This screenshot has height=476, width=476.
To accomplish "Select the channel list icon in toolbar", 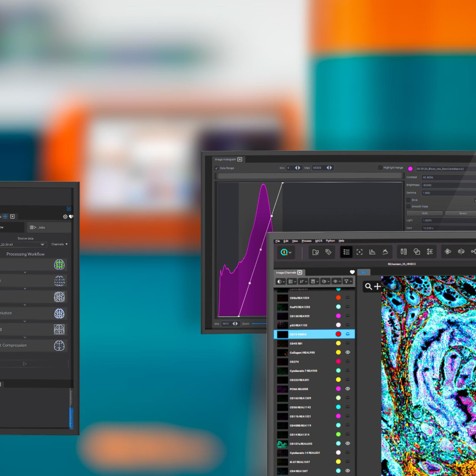I will coord(346,252).
